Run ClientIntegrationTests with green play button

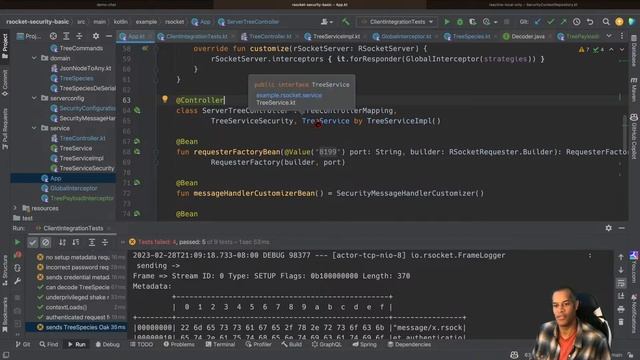447,22
